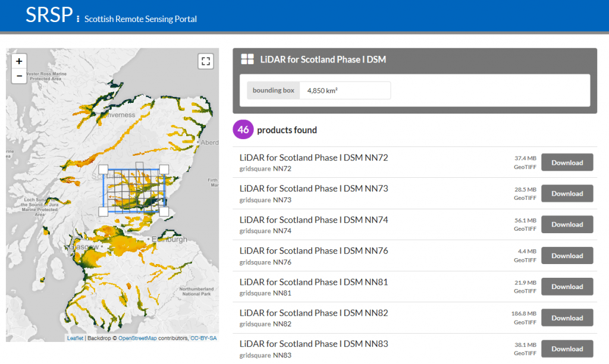Zoom out on the map

pyautogui.click(x=19, y=76)
